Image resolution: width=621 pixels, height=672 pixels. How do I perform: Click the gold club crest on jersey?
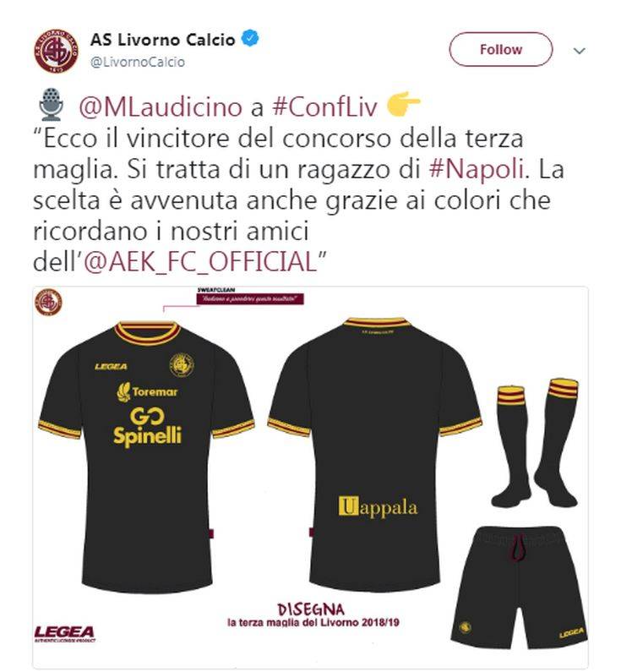[x=182, y=365]
